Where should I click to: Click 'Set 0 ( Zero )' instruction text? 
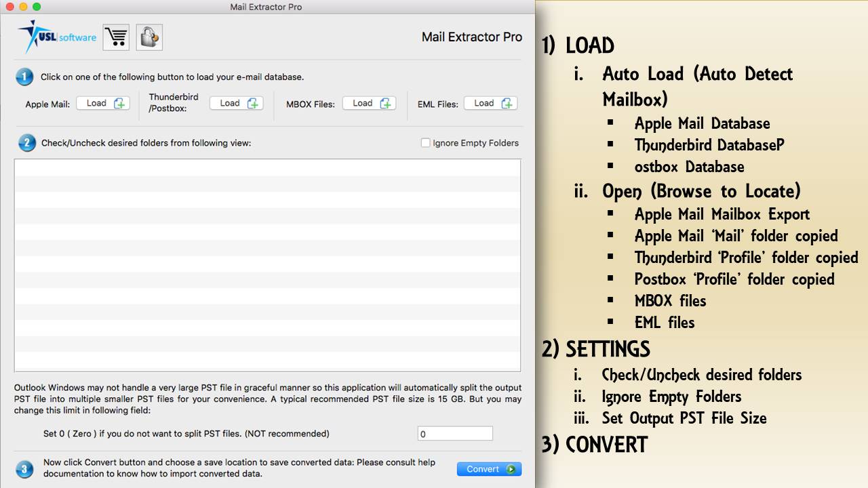click(186, 434)
